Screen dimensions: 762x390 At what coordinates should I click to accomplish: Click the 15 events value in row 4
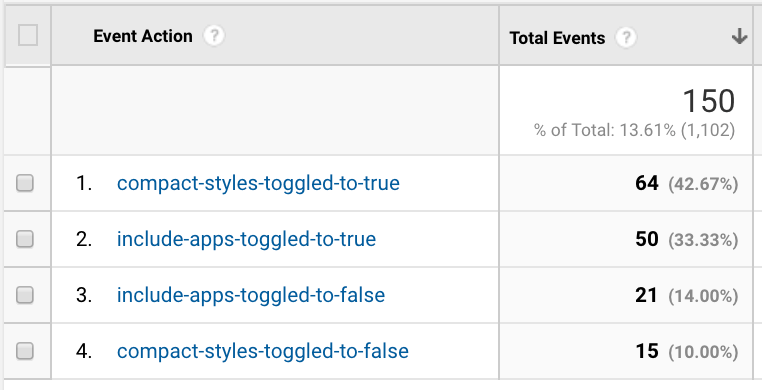point(647,351)
